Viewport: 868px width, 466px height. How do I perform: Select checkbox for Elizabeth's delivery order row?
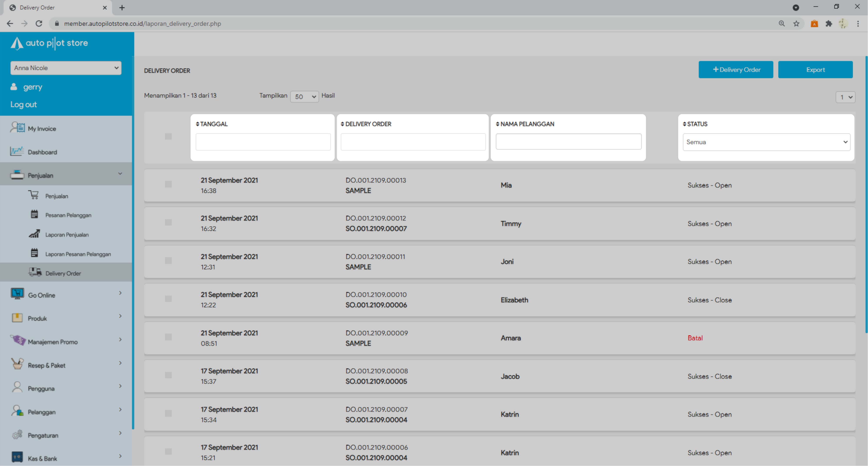pyautogui.click(x=168, y=299)
